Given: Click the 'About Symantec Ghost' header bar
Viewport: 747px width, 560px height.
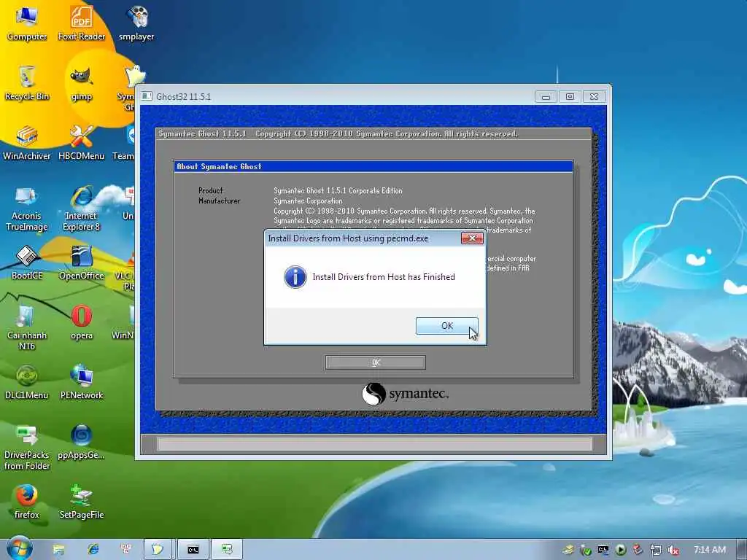Looking at the screenshot, I should (373, 166).
